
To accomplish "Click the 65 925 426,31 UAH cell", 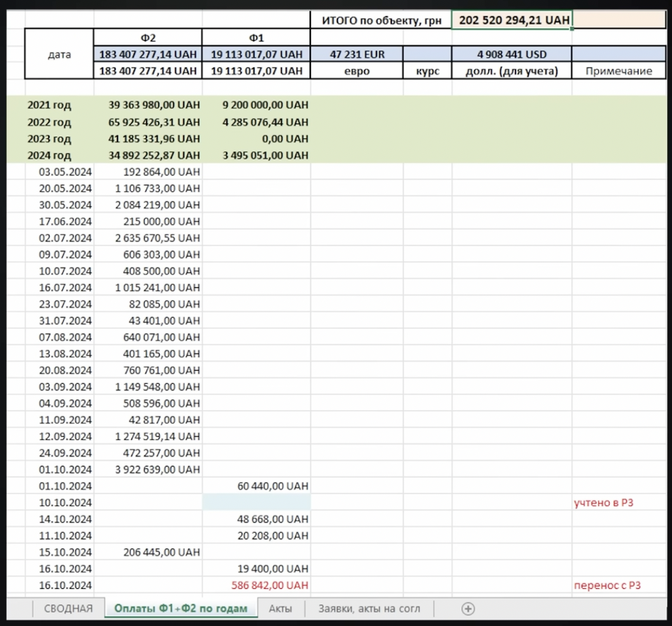I will pos(148,122).
